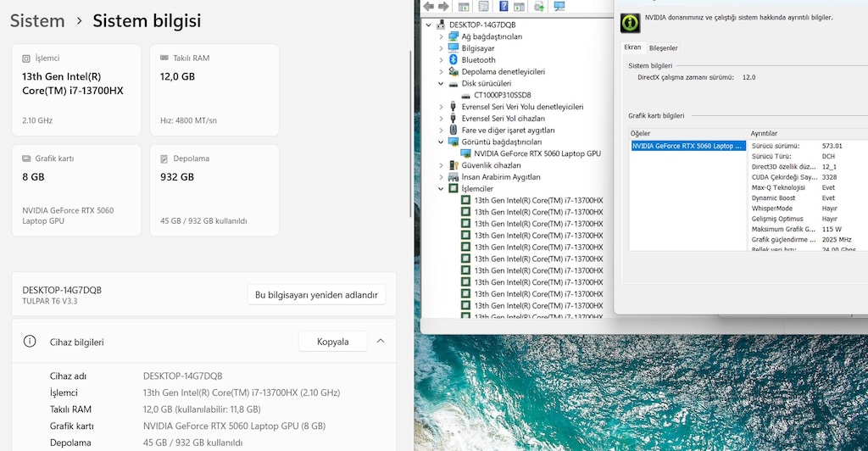Viewport: 868px width, 451px height.
Task: Open the Depolama 932 GB card
Action: [x=214, y=191]
